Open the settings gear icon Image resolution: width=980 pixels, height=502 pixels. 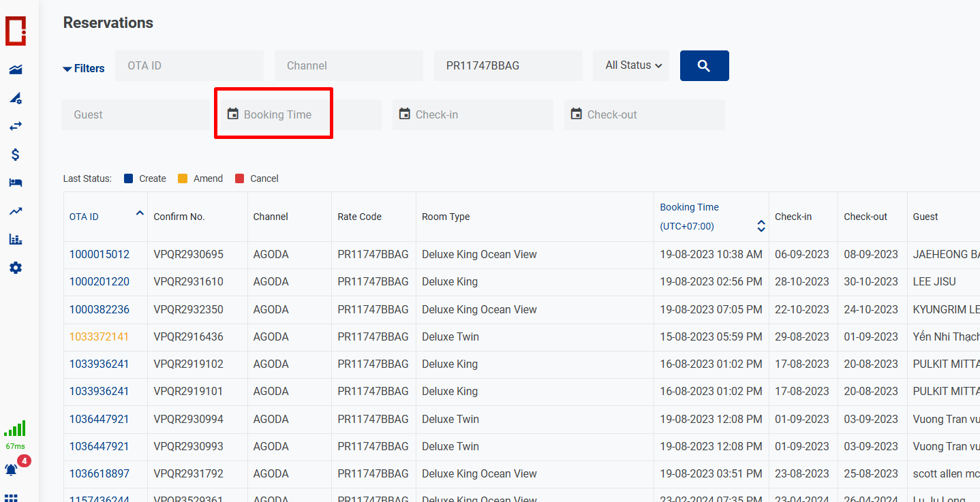15,268
